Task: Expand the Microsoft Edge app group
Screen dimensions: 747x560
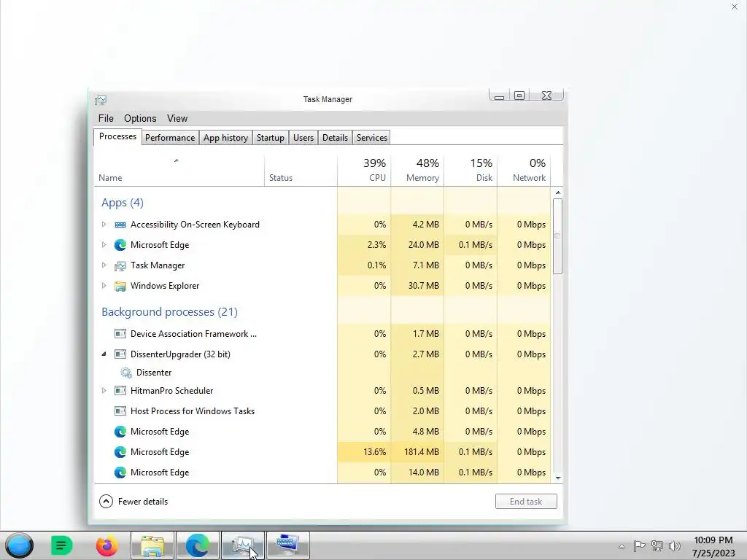Action: [x=104, y=245]
